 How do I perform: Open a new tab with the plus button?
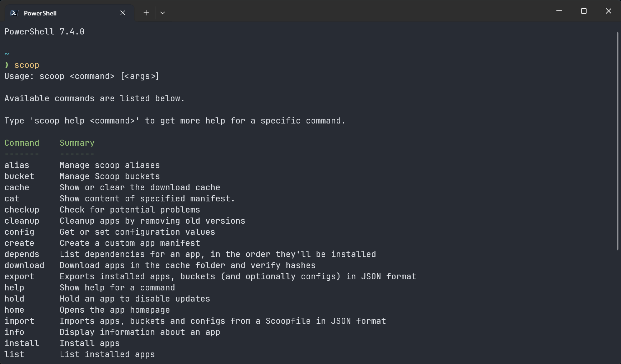146,13
